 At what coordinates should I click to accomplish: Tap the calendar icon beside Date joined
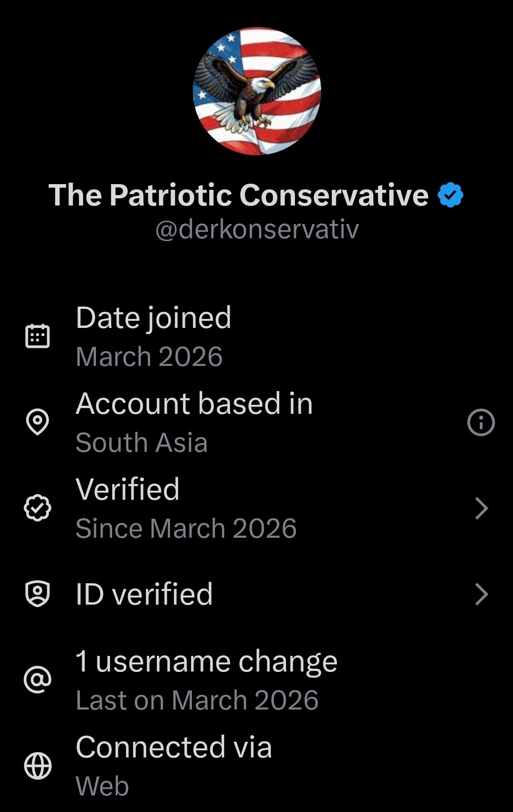point(38,336)
